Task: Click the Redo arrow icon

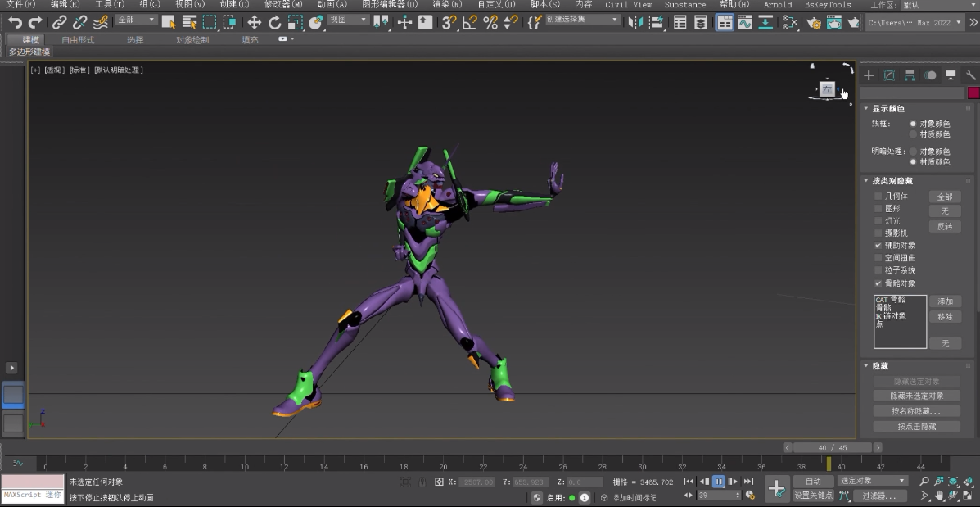Action: (x=36, y=23)
